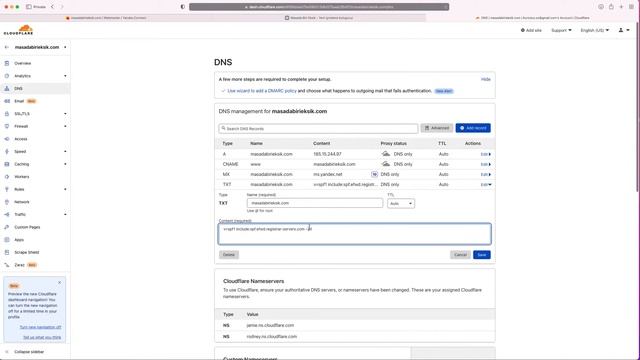Expand the Firewall menu chevron
Screen dimensions: 640x360
(65, 127)
